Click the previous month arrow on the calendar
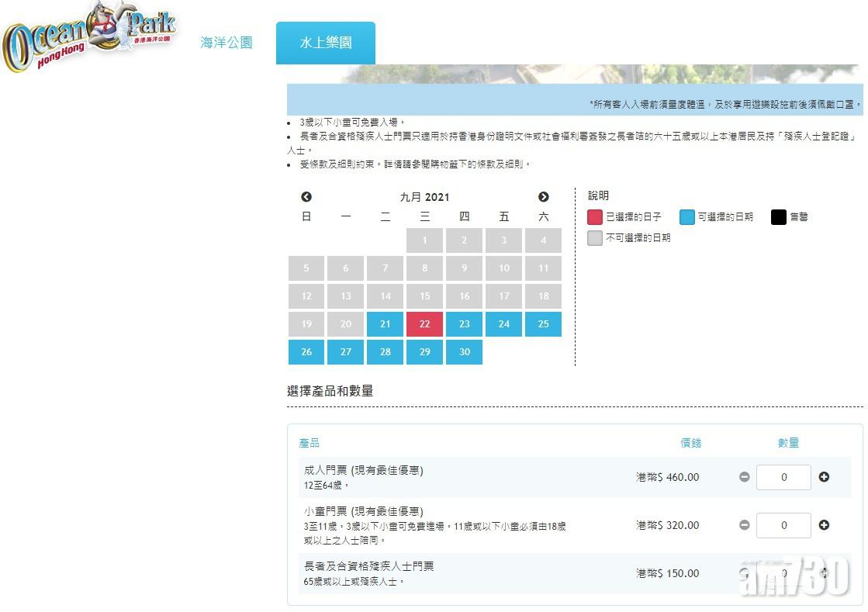 [306, 197]
